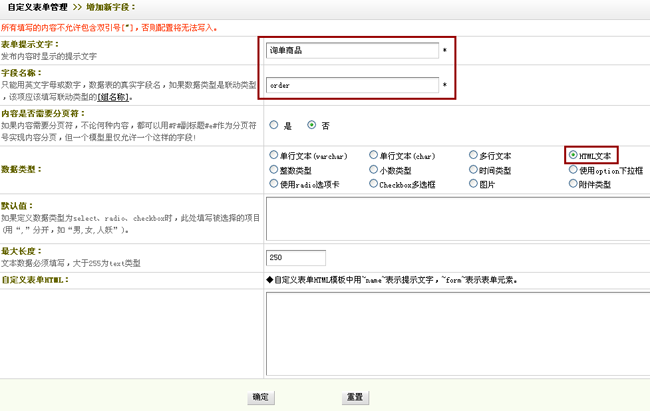Focus the 最大长度 field showing 250
Image resolution: width=650 pixels, height=411 pixels.
pos(296,258)
